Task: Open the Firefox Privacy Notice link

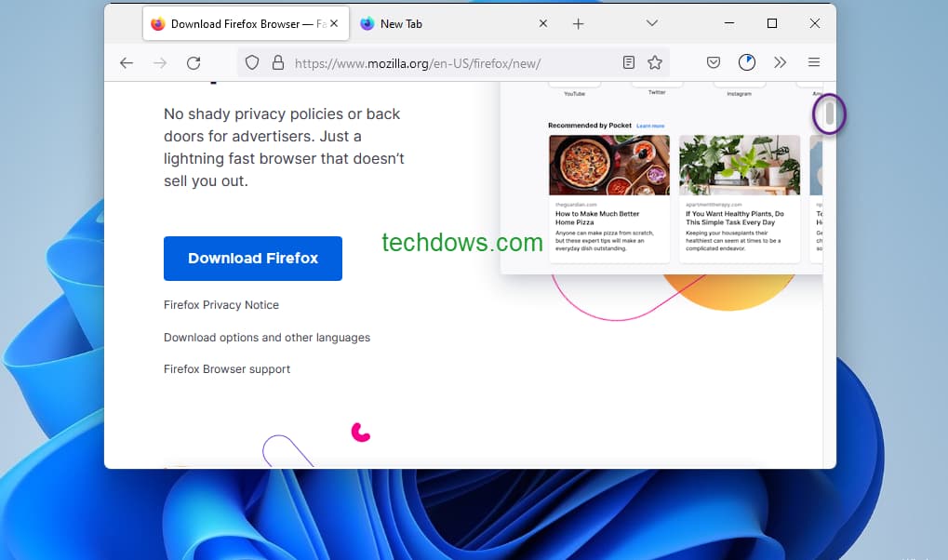Action: [221, 305]
